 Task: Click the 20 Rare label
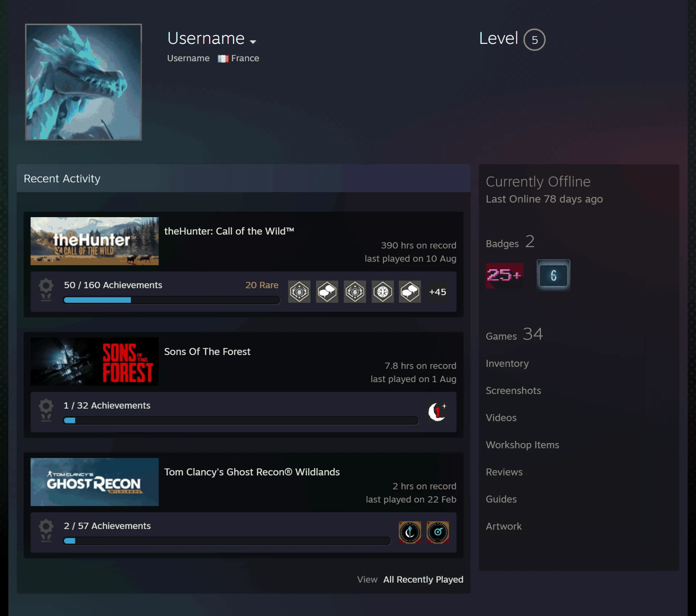[262, 285]
